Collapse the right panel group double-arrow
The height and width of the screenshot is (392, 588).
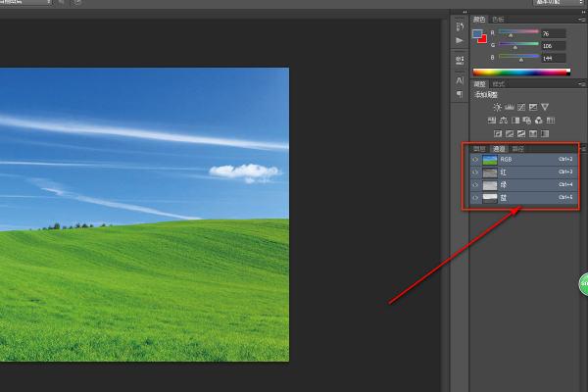point(583,12)
